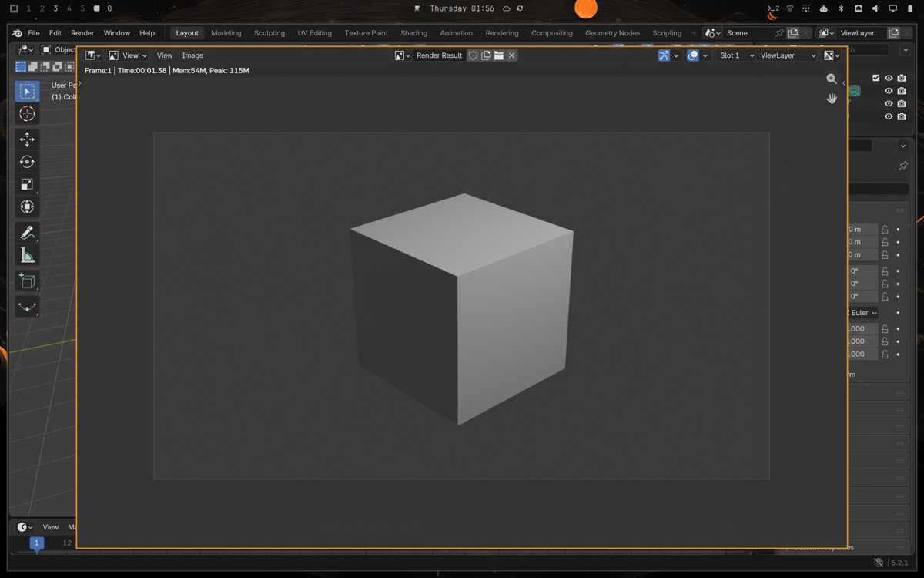Open the timeline editor type dropdown
Image resolution: width=924 pixels, height=578 pixels.
pos(25,527)
